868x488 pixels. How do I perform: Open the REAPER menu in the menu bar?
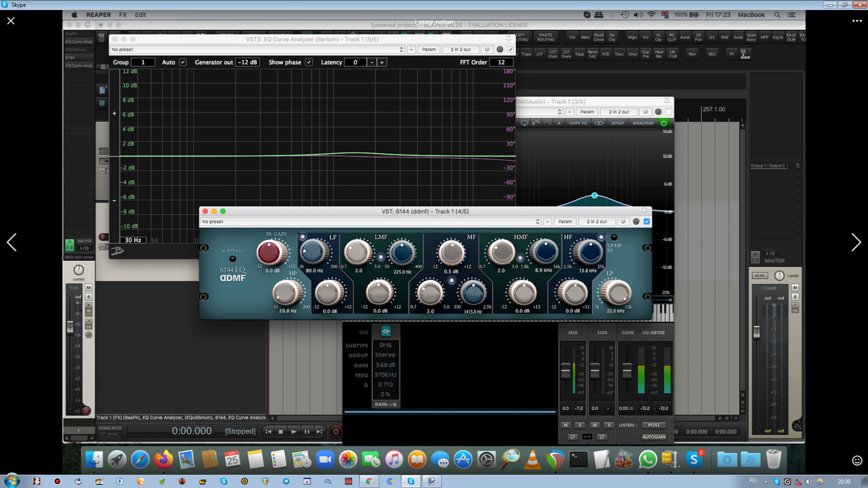[98, 14]
